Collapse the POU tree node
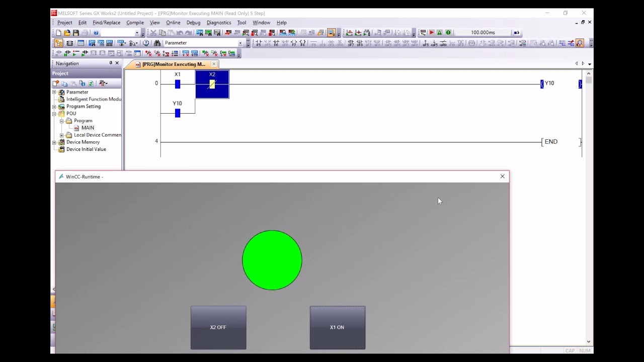Viewport: 644px width, 362px height. 54,114
